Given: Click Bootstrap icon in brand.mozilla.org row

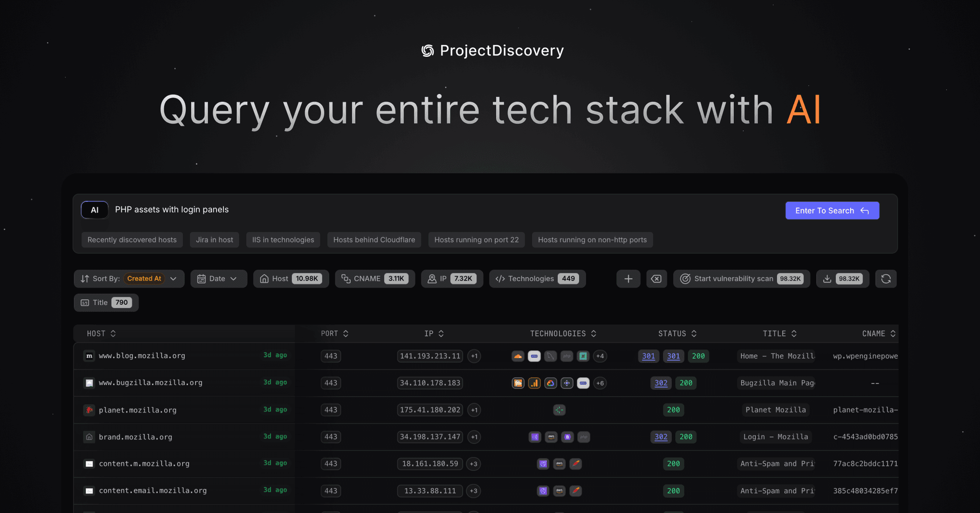Looking at the screenshot, I should tap(567, 437).
